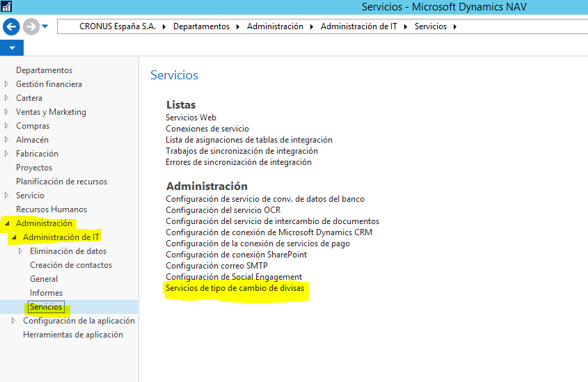This screenshot has height=382, width=588.
Task: Collapse the Administración de IT node
Action: (14, 237)
